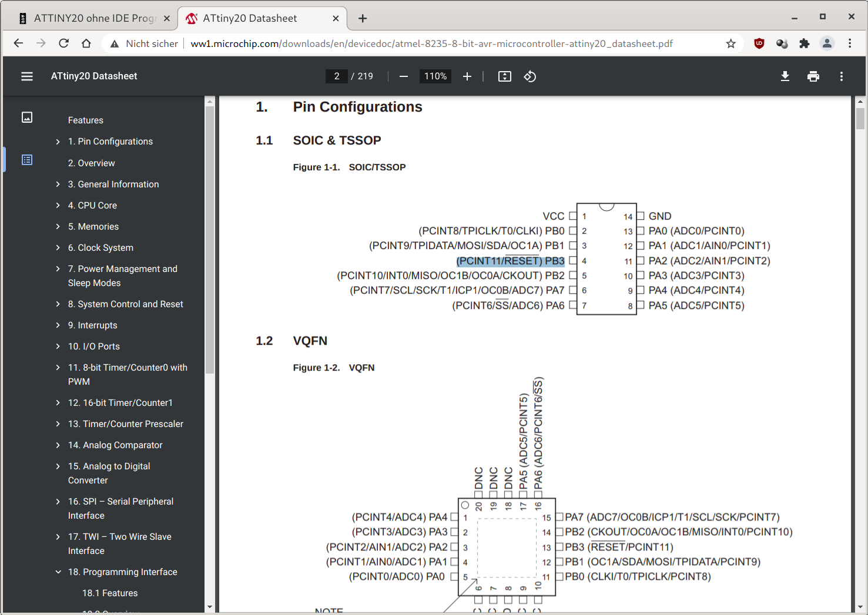This screenshot has width=868, height=615.
Task: Open the browser home page
Action: point(86,43)
